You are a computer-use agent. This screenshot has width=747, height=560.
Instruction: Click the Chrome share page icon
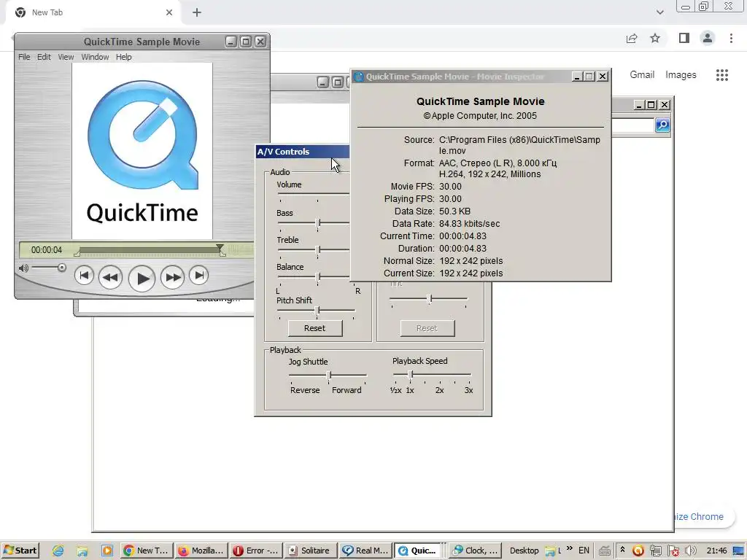(x=632, y=38)
